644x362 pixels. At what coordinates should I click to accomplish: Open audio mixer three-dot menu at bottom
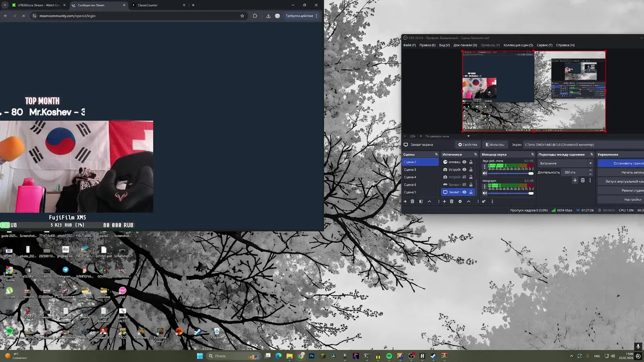492,201
